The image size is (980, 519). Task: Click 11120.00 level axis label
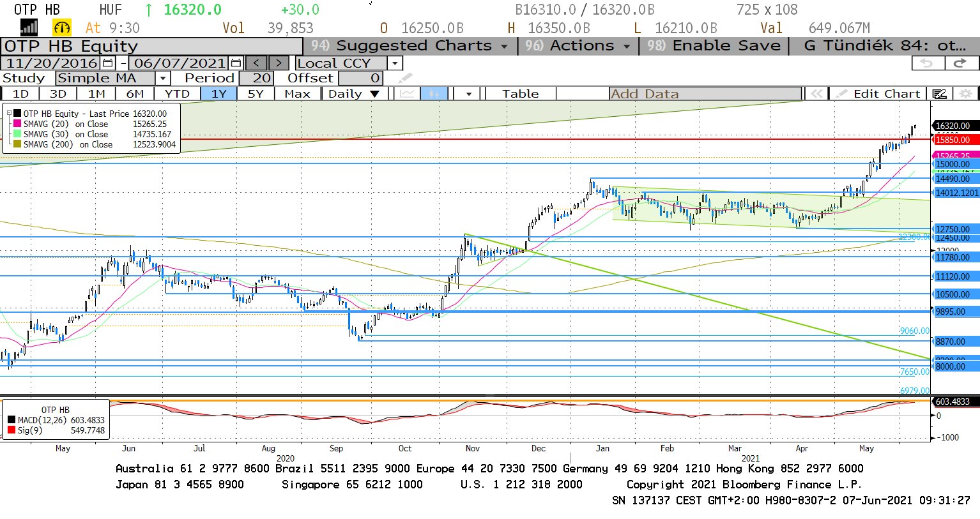click(x=956, y=276)
